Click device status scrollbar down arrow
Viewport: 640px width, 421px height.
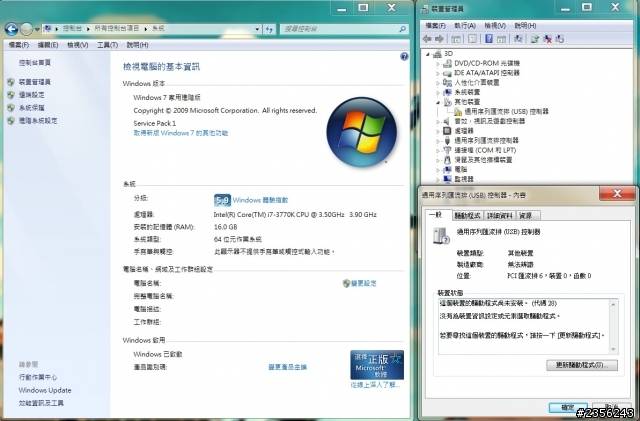tap(613, 349)
